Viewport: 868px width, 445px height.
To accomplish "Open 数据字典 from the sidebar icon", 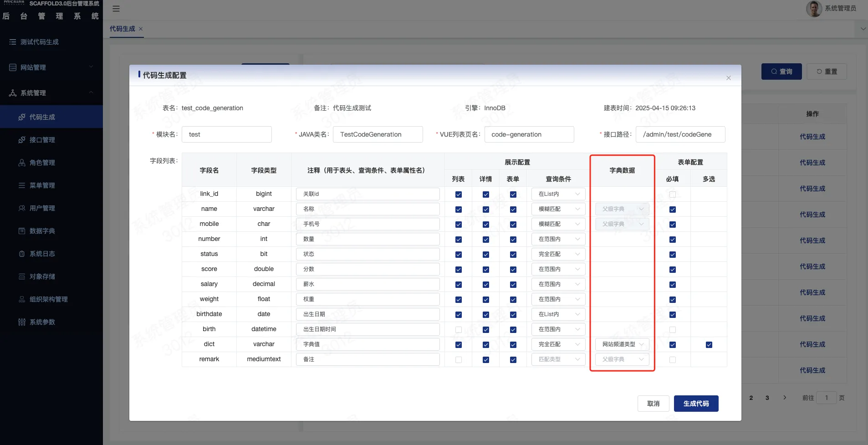I will coord(22,231).
